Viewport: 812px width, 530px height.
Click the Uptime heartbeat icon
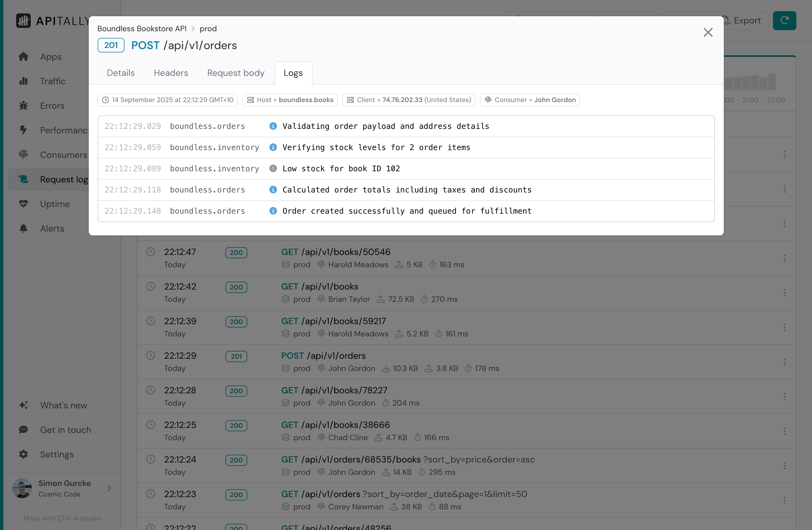point(23,204)
